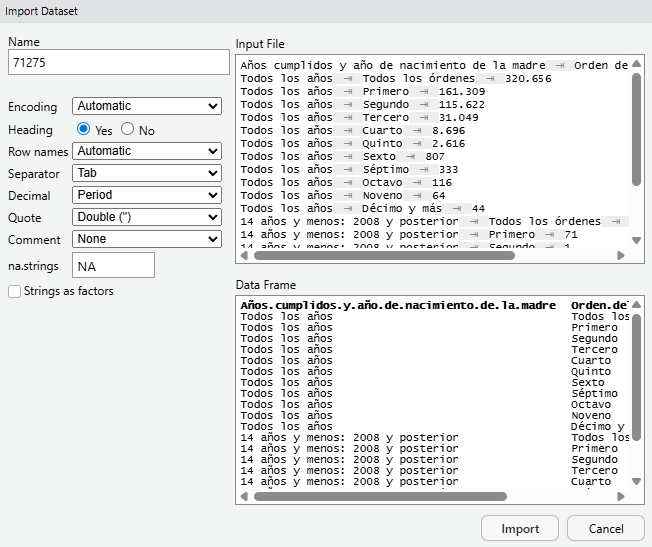
Task: Enable Strings as factors checkbox
Action: coord(14,292)
